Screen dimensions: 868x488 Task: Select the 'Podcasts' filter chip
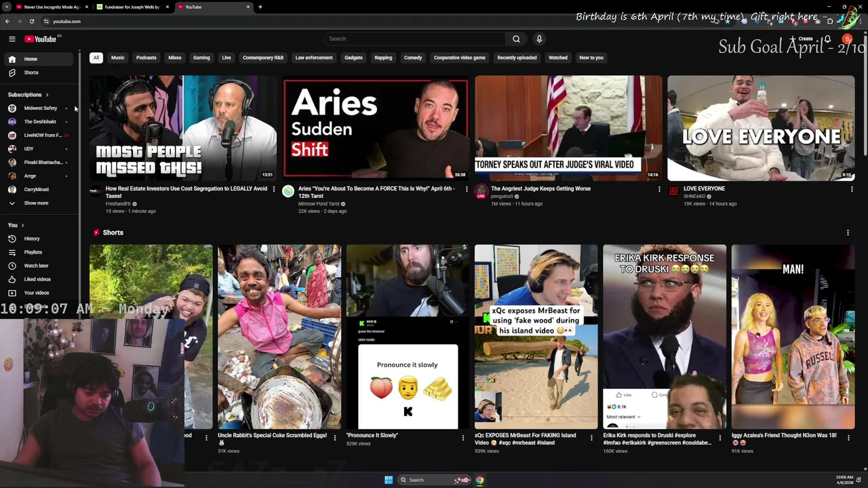[146, 58]
